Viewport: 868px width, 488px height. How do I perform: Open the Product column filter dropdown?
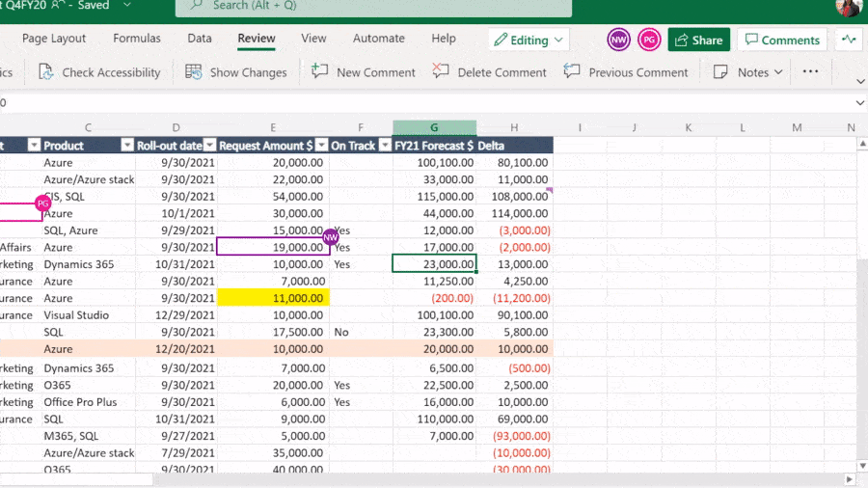point(126,146)
